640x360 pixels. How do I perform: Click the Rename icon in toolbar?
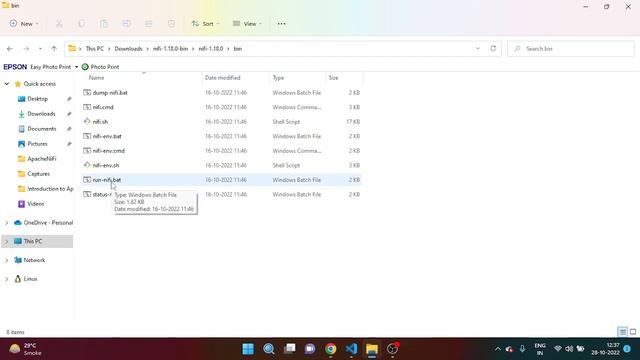[127, 24]
